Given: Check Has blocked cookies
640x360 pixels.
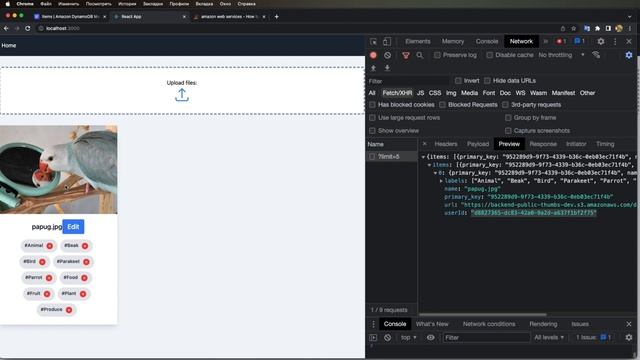Looking at the screenshot, I should [372, 105].
